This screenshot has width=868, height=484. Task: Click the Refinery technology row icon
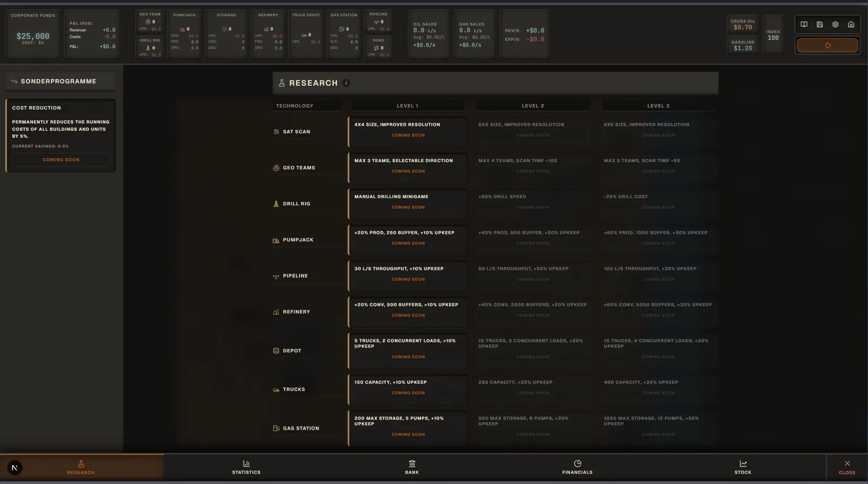[276, 312]
